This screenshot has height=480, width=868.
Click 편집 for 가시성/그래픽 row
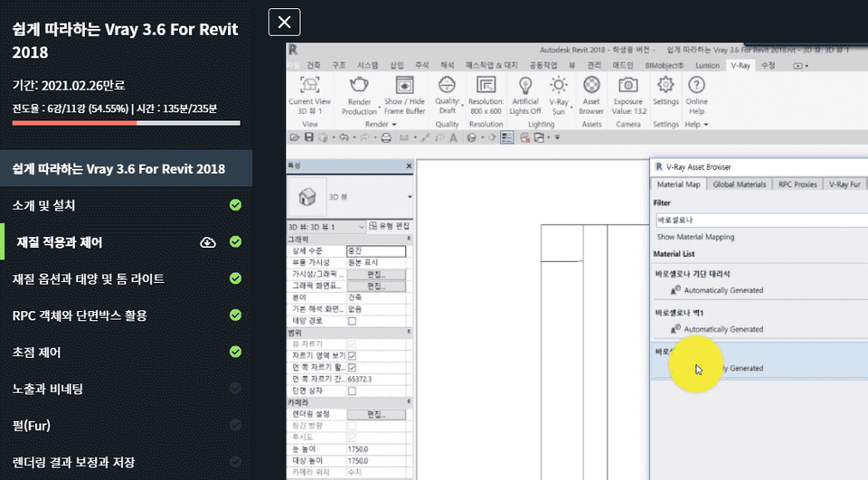(x=376, y=275)
